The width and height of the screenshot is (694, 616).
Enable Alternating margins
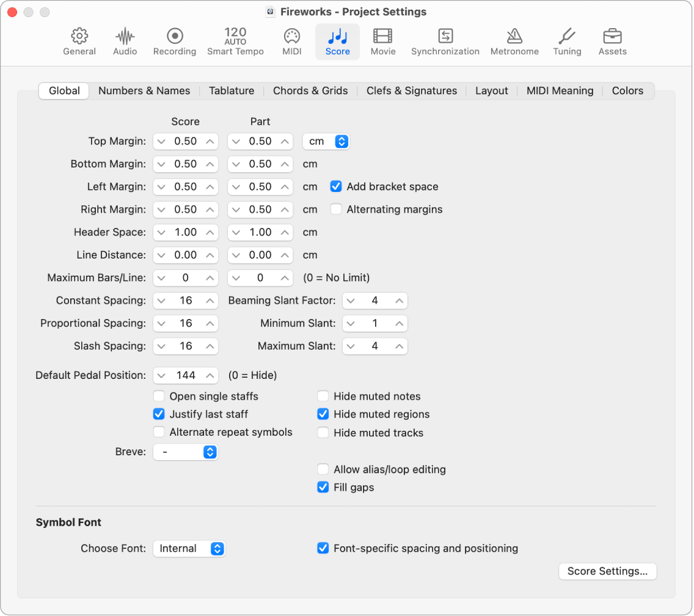[336, 209]
